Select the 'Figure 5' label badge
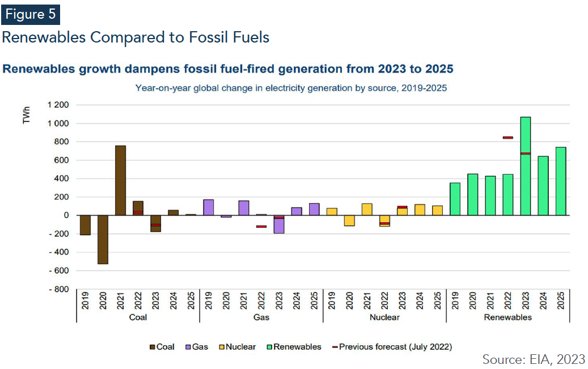This screenshot has width=588, height=369. pyautogui.click(x=31, y=14)
